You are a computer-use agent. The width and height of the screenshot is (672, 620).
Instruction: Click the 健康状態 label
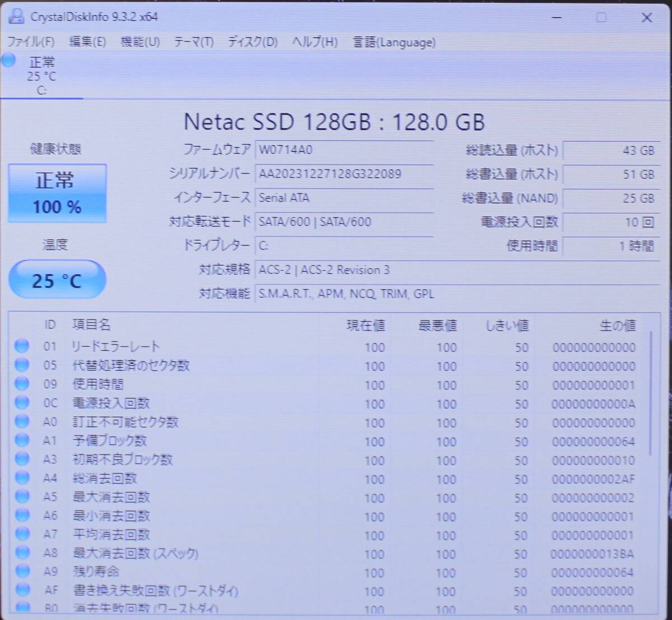point(55,149)
